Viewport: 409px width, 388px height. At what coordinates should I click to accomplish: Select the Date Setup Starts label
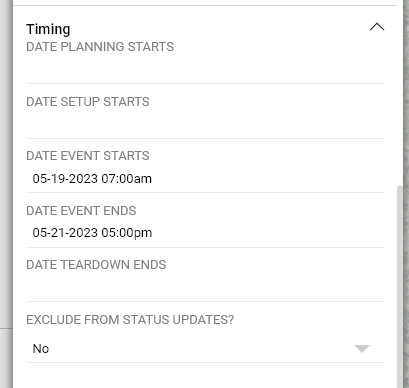click(x=88, y=102)
